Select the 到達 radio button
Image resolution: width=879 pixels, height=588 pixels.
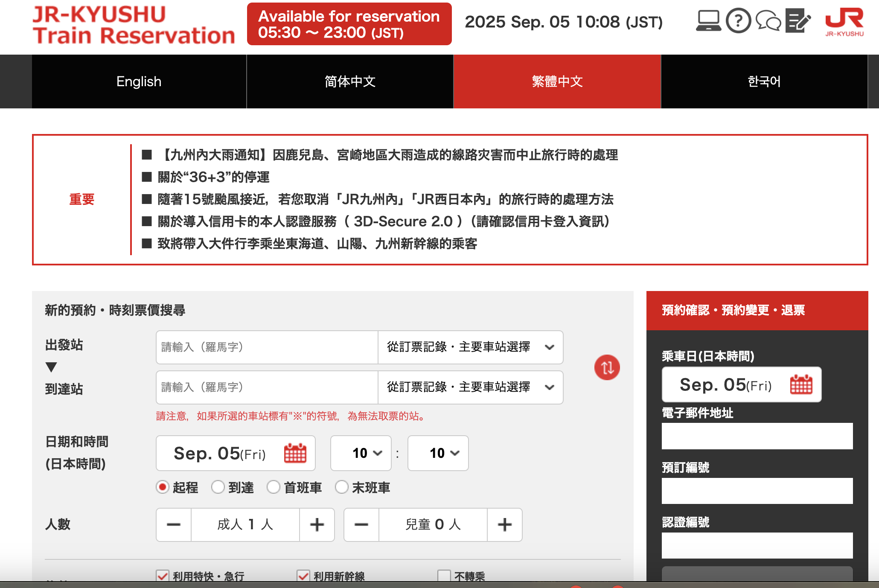click(x=218, y=487)
